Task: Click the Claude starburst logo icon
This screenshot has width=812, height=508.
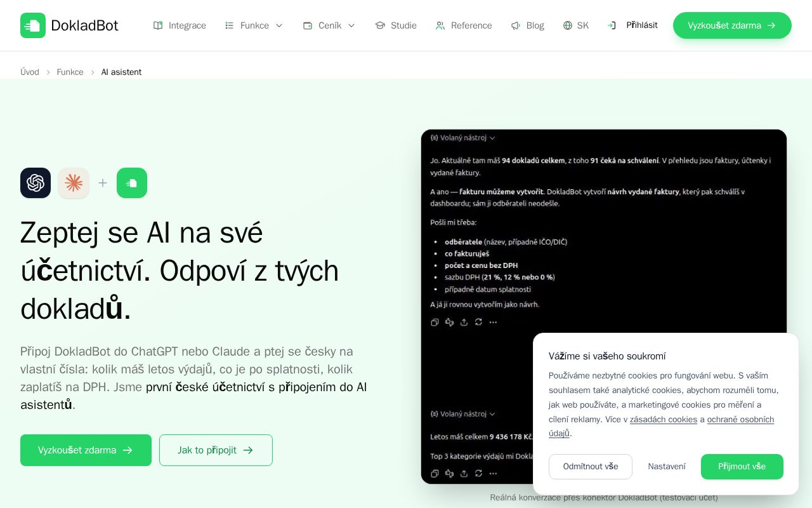Action: coord(74,183)
